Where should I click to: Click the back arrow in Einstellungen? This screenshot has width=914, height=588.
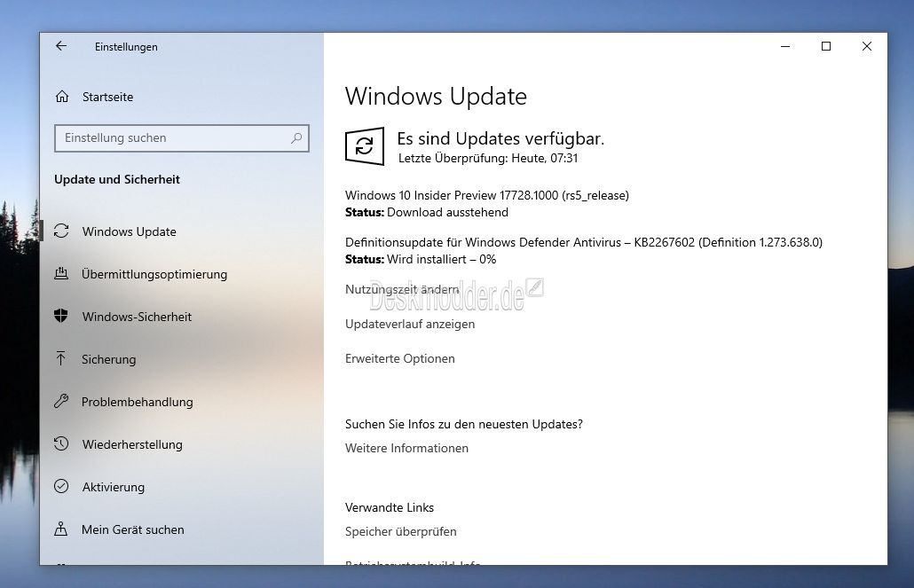tap(61, 46)
